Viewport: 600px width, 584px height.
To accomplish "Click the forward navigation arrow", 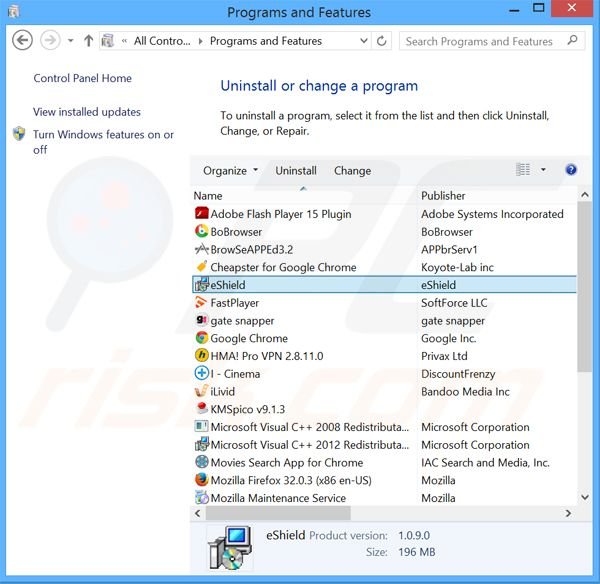I will pyautogui.click(x=50, y=40).
